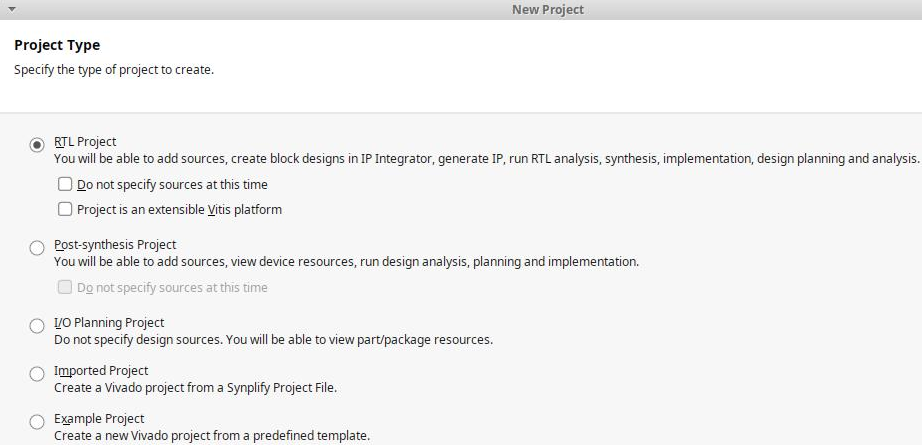
Task: Select the Example Project radio button
Action: [x=37, y=422]
